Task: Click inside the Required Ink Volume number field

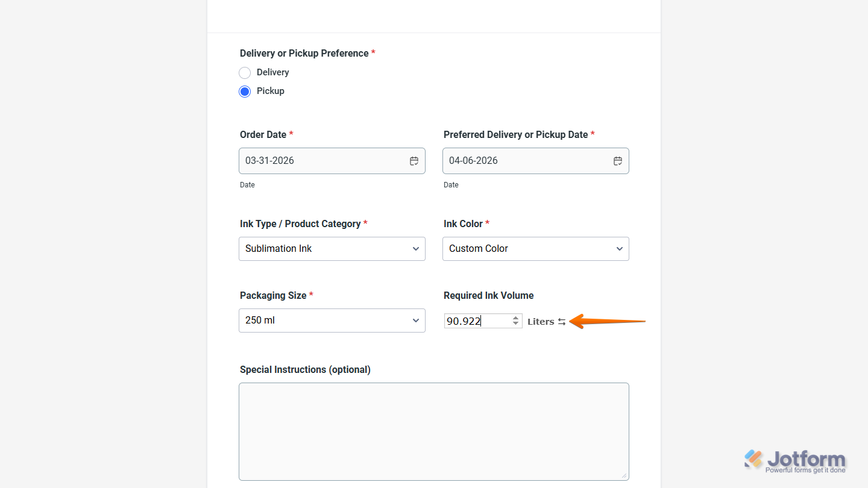Action: [476, 321]
